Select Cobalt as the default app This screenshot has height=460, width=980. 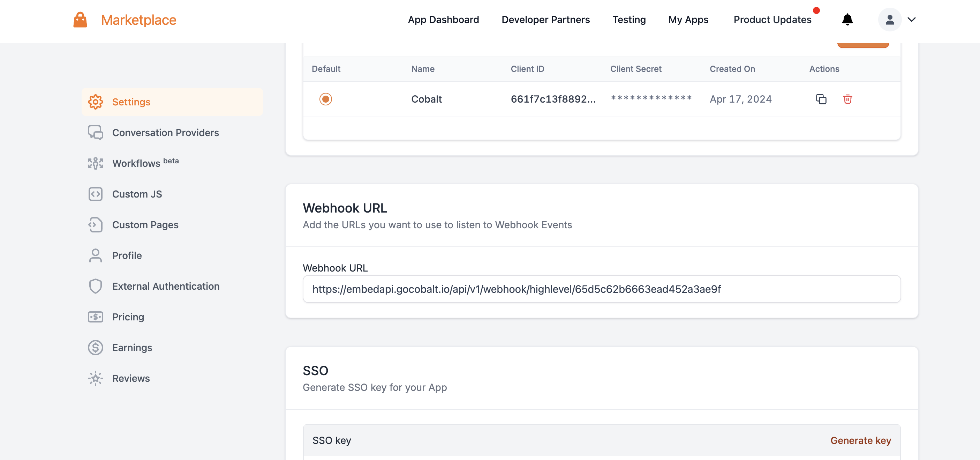point(326,99)
